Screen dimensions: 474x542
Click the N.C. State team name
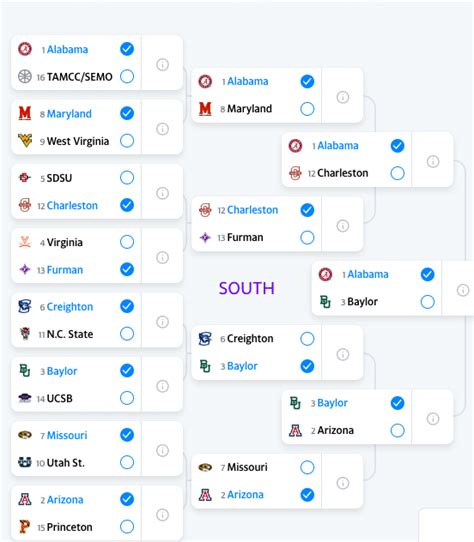pos(70,334)
